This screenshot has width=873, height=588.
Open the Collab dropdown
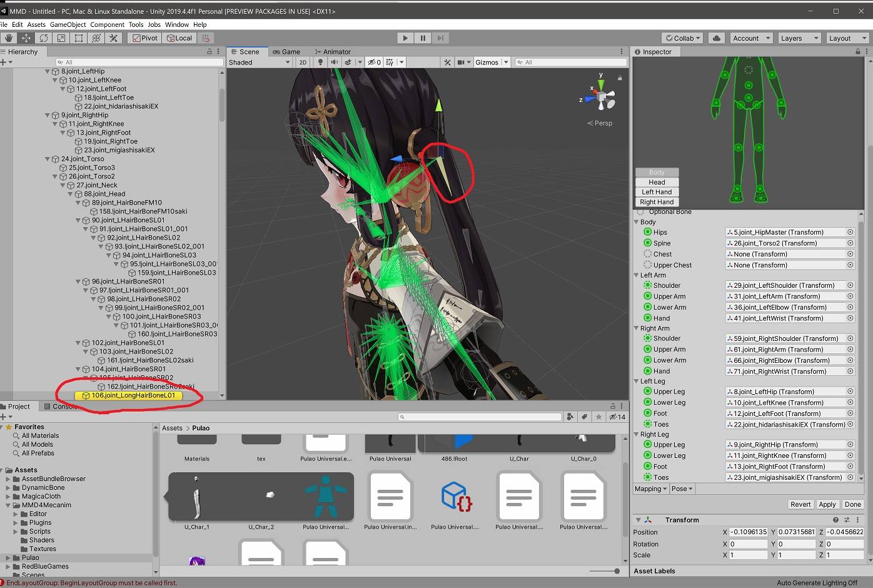683,38
